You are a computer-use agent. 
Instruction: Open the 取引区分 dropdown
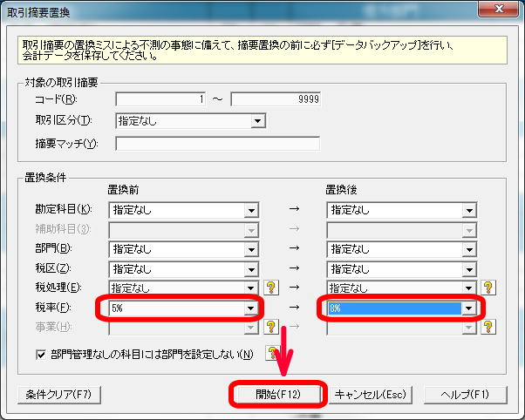[x=257, y=121]
